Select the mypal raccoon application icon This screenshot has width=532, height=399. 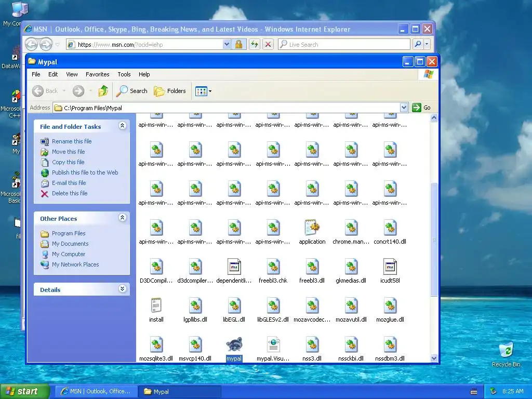click(x=234, y=344)
